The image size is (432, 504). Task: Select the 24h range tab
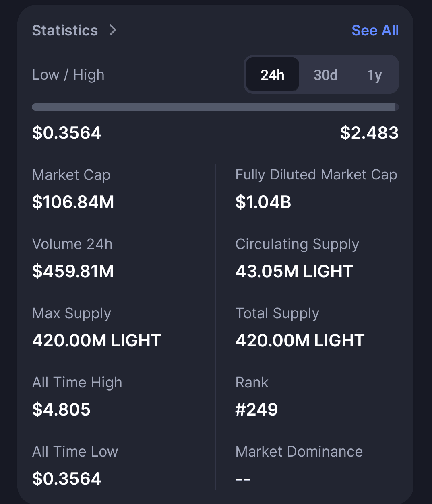[273, 75]
